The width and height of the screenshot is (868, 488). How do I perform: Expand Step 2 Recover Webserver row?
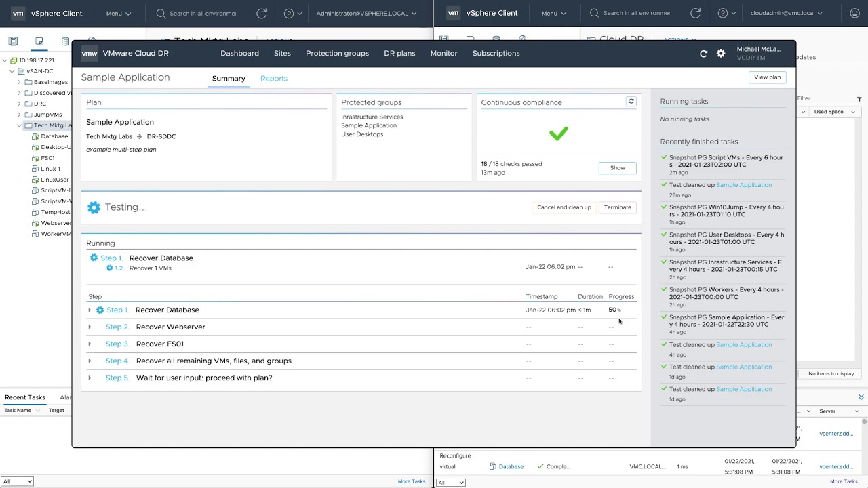coord(90,327)
